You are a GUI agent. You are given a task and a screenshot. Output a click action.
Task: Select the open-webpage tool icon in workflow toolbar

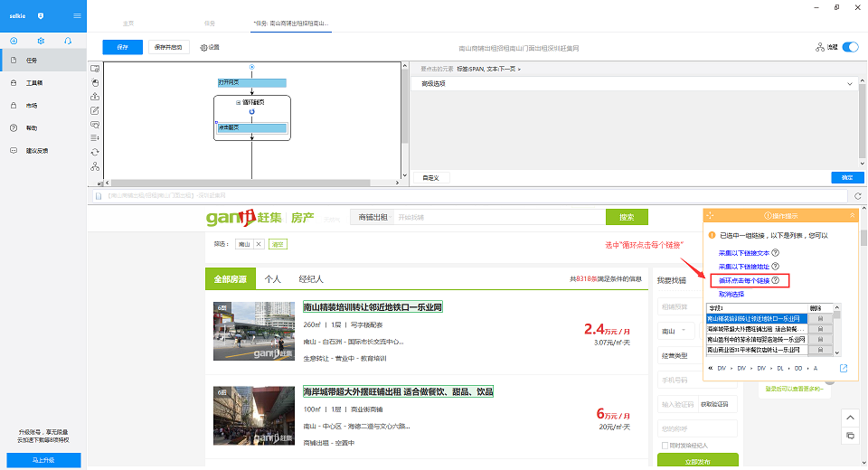click(x=95, y=68)
